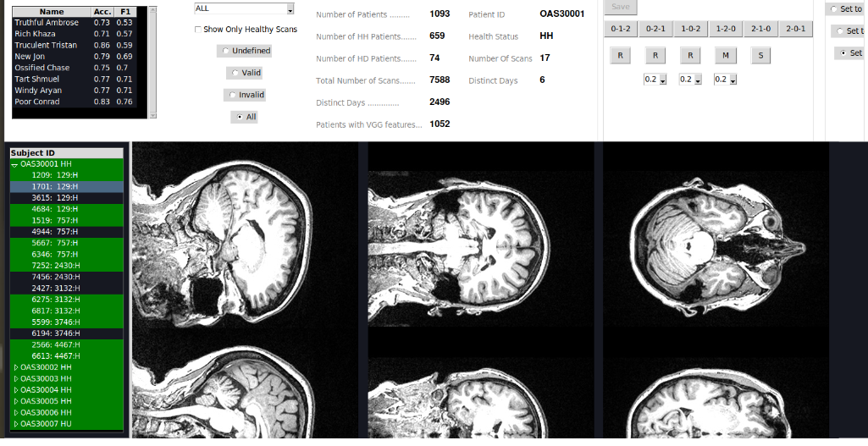Select scan row 5599: 3746:H

click(66, 322)
